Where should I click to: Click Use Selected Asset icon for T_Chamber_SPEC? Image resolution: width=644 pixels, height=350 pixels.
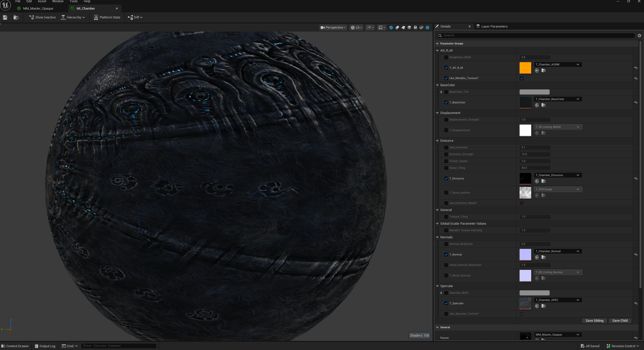537,306
